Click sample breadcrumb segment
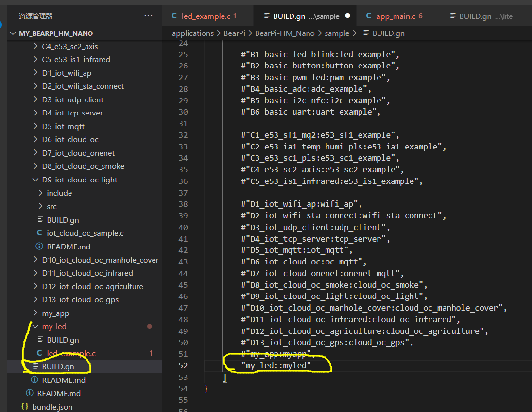 point(337,33)
